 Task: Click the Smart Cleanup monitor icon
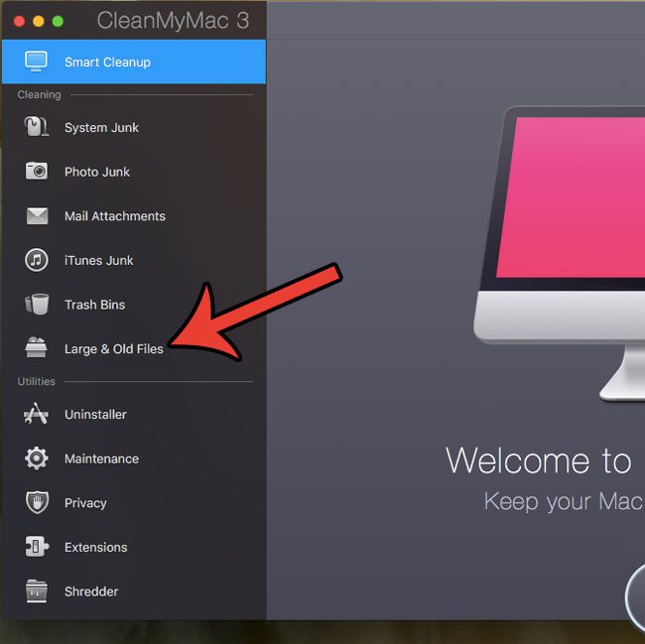pyautogui.click(x=36, y=62)
